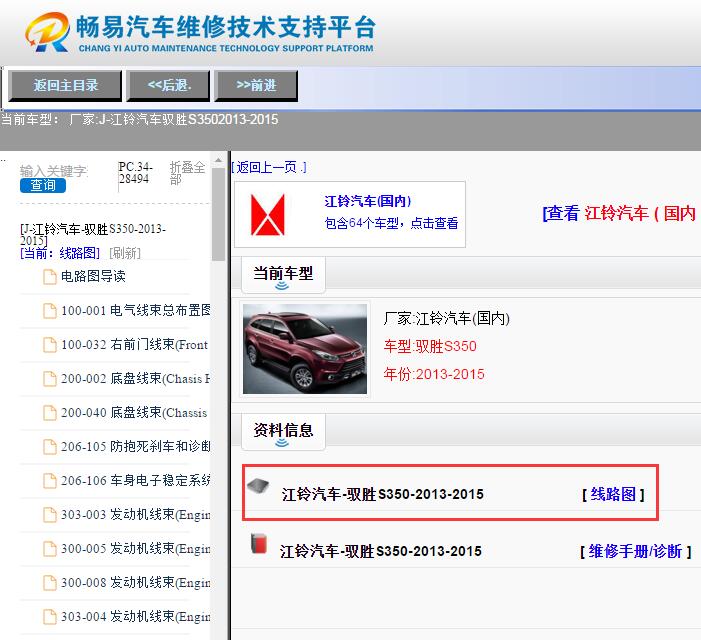Viewport: 701px width, 640px height.
Task: Open 电路图导读 in the tree
Action: point(93,276)
